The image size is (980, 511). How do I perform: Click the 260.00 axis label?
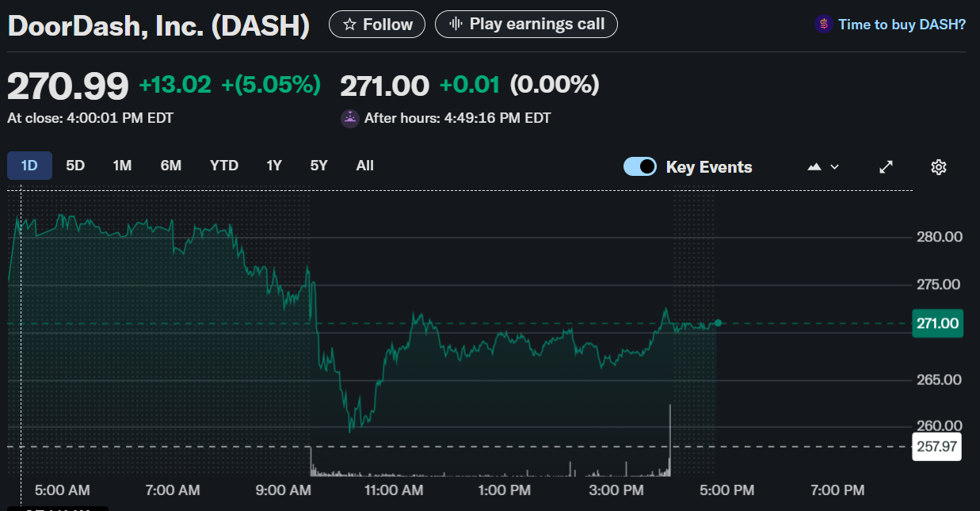[x=939, y=427]
